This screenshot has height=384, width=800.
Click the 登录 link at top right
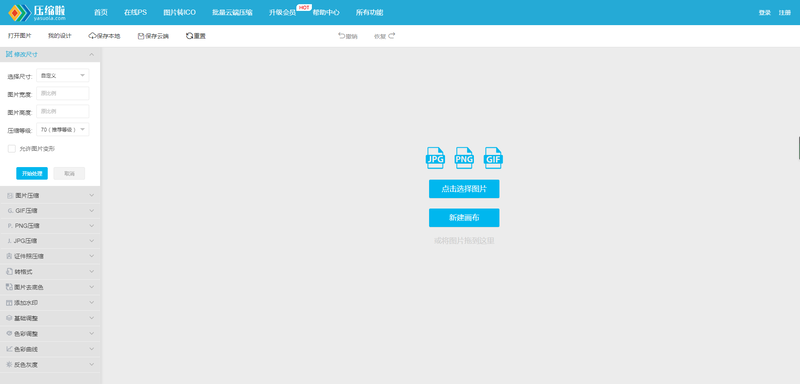pos(764,13)
